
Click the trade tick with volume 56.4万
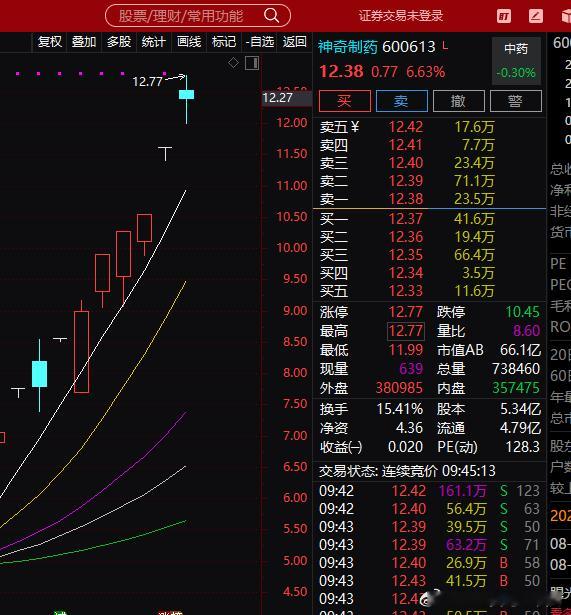429,509
